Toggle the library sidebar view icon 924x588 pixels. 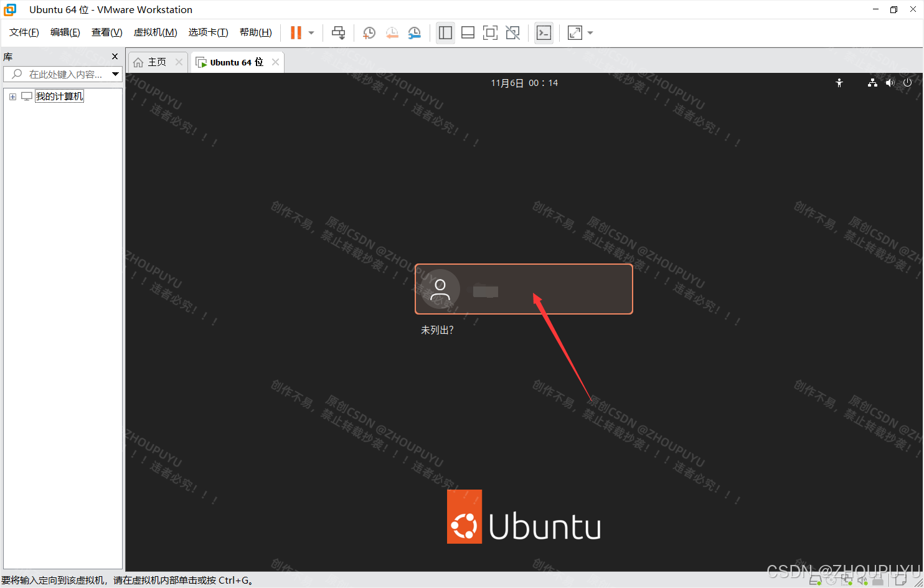(x=445, y=33)
